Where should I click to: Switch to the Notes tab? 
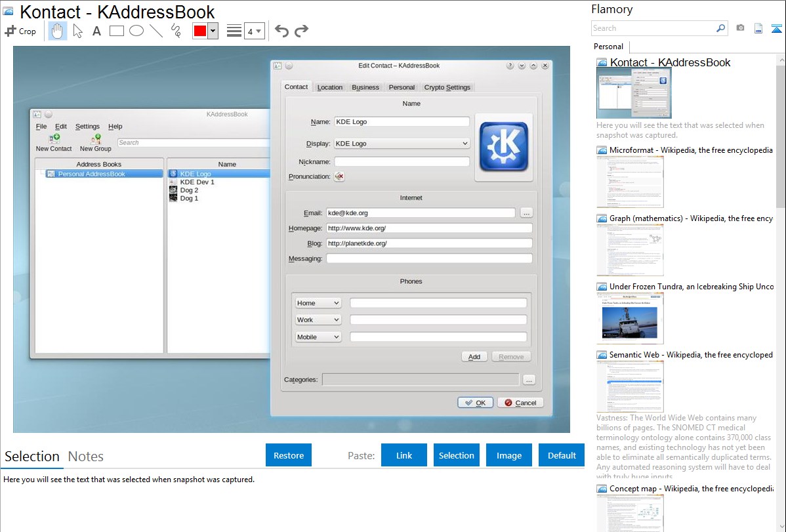click(86, 457)
